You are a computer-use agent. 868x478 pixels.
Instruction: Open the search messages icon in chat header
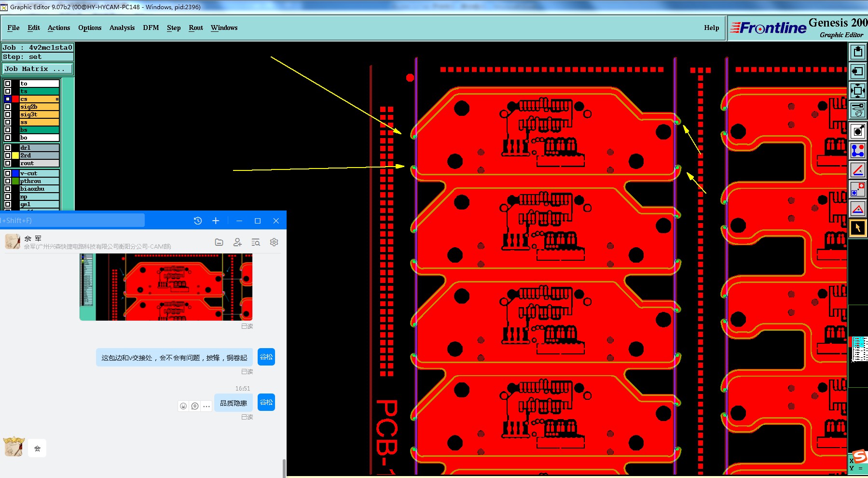256,242
